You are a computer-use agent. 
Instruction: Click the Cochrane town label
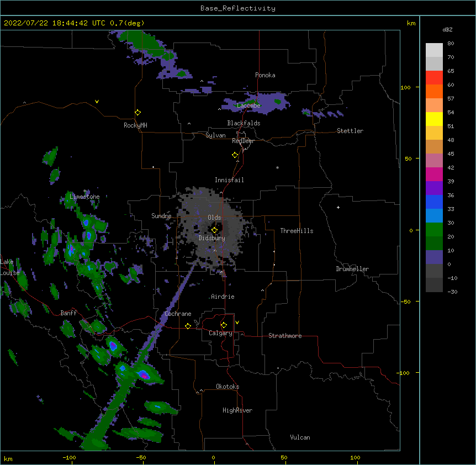pyautogui.click(x=178, y=314)
